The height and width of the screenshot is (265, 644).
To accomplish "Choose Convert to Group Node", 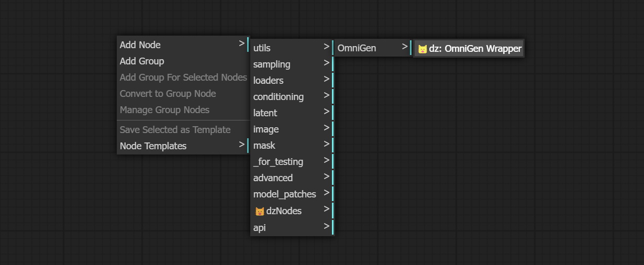I will [x=183, y=94].
